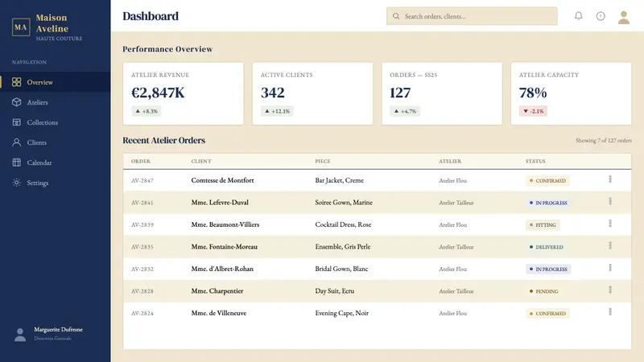Open the Calendar view
644x362 pixels.
click(55, 162)
